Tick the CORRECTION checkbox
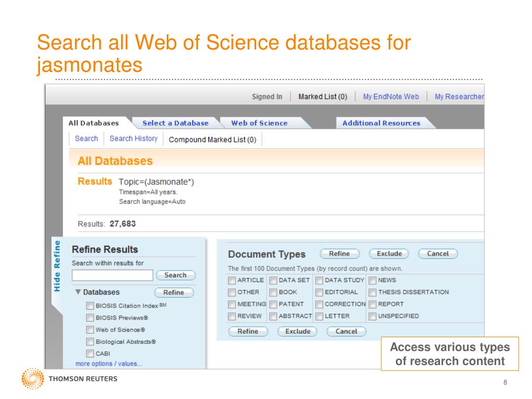The width and height of the screenshot is (532, 399). [x=319, y=304]
